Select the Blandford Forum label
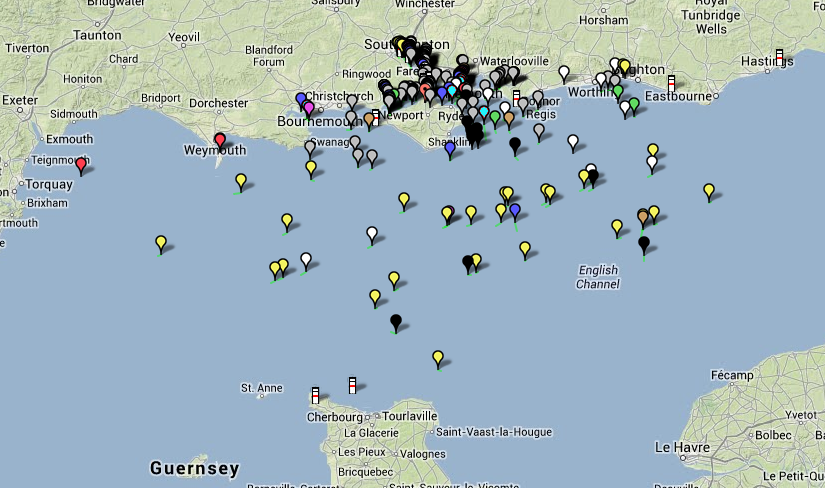This screenshot has width=825, height=488. point(269,56)
